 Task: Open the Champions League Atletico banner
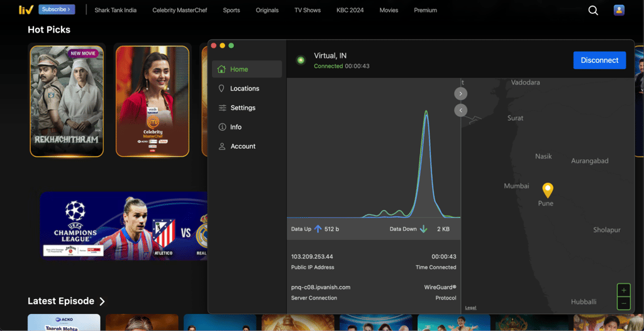click(124, 226)
